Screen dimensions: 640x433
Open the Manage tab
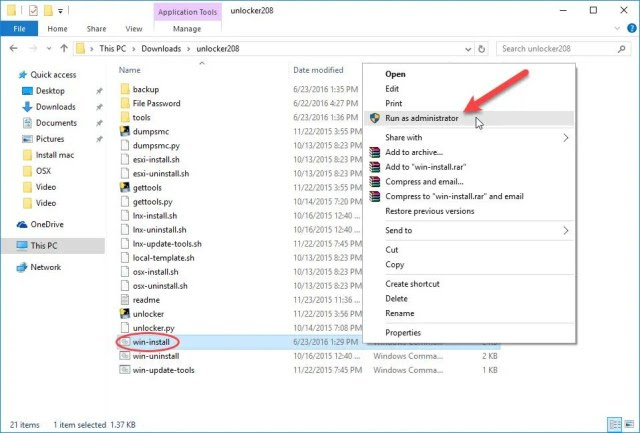(x=187, y=29)
